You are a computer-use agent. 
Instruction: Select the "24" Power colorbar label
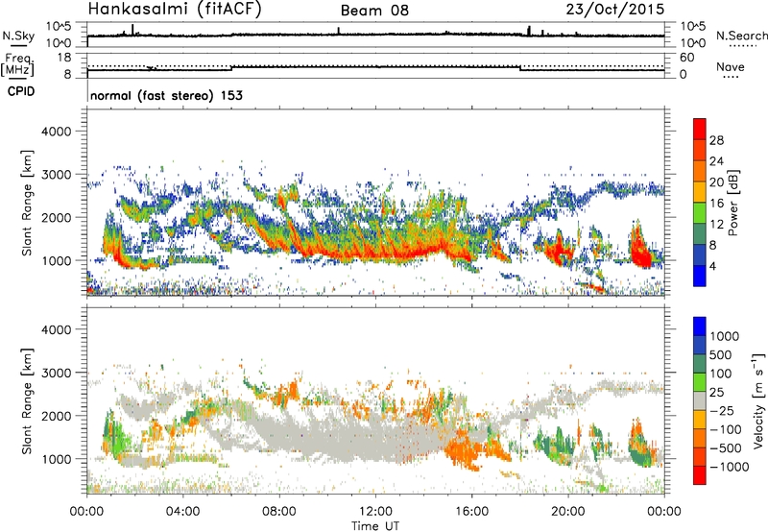[716, 161]
